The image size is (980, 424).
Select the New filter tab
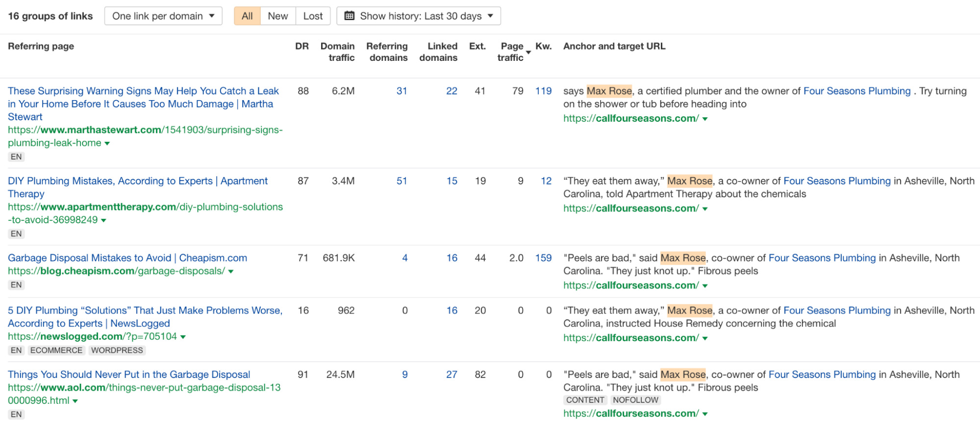[x=278, y=16]
